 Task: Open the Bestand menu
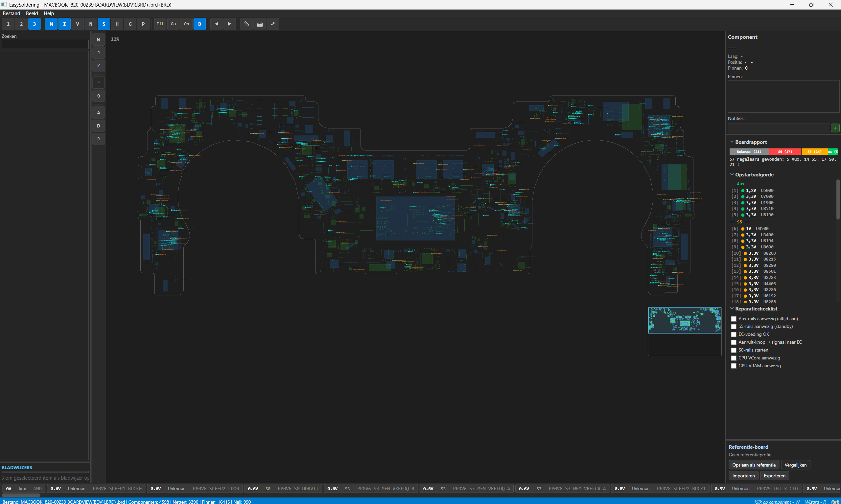click(x=12, y=13)
